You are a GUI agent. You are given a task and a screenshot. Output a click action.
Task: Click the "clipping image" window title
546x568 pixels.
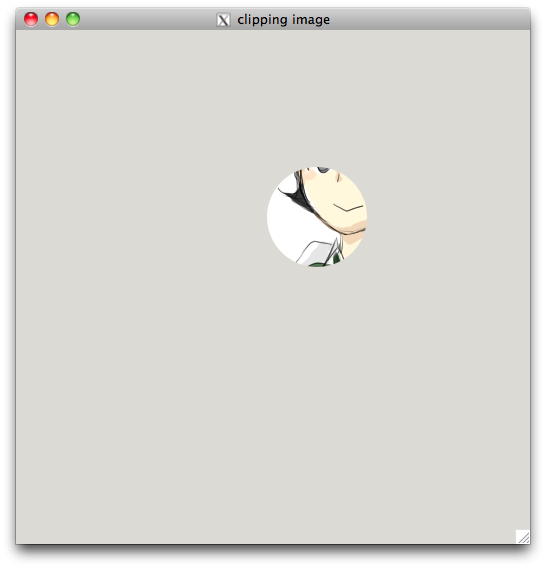[283, 20]
